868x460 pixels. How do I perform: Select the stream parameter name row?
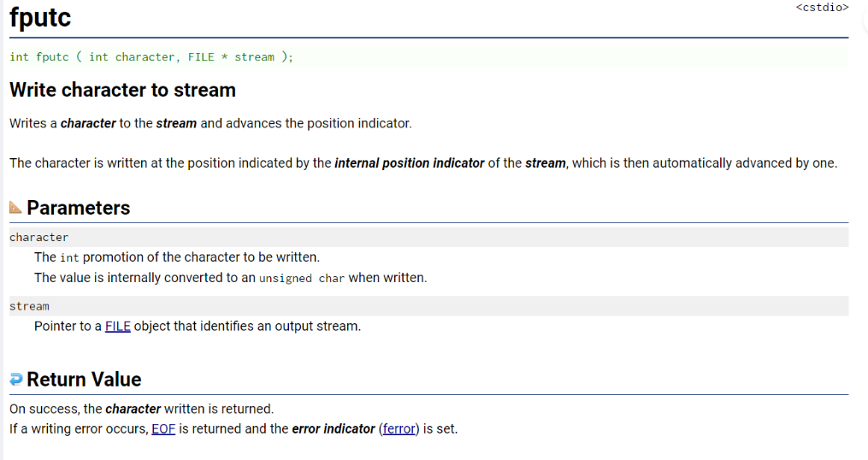[428, 306]
